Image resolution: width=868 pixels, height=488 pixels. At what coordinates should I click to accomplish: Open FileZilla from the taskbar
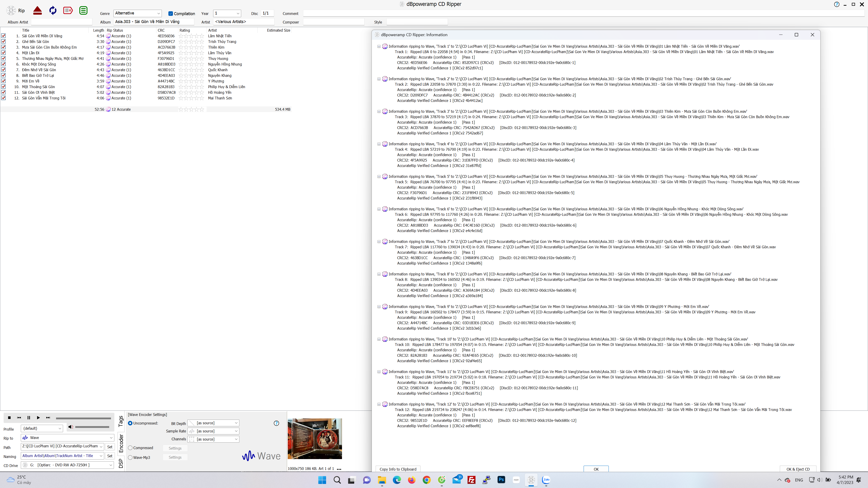coord(471,480)
